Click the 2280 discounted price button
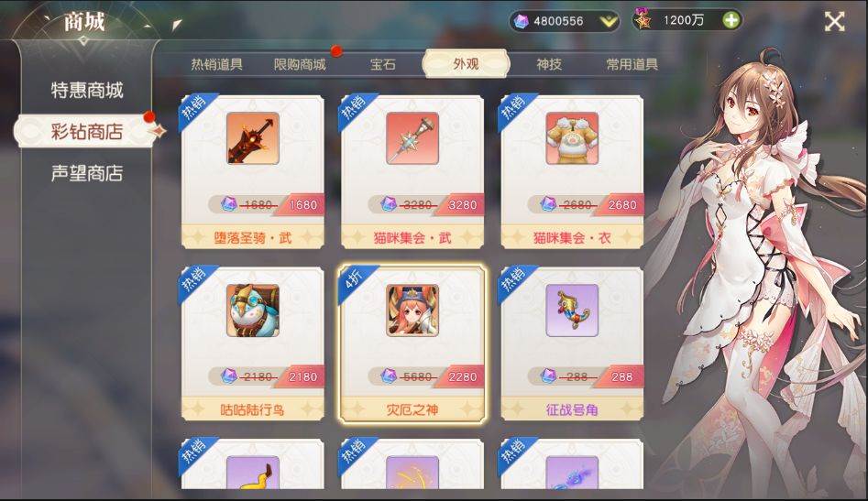 coord(463,376)
